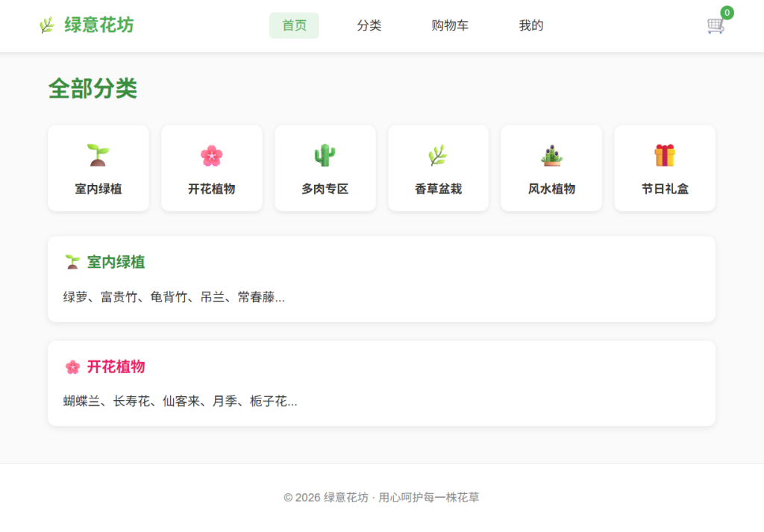Select the pink blossom icon for 开花植物
Viewport: 764px width, 532px height.
212,155
